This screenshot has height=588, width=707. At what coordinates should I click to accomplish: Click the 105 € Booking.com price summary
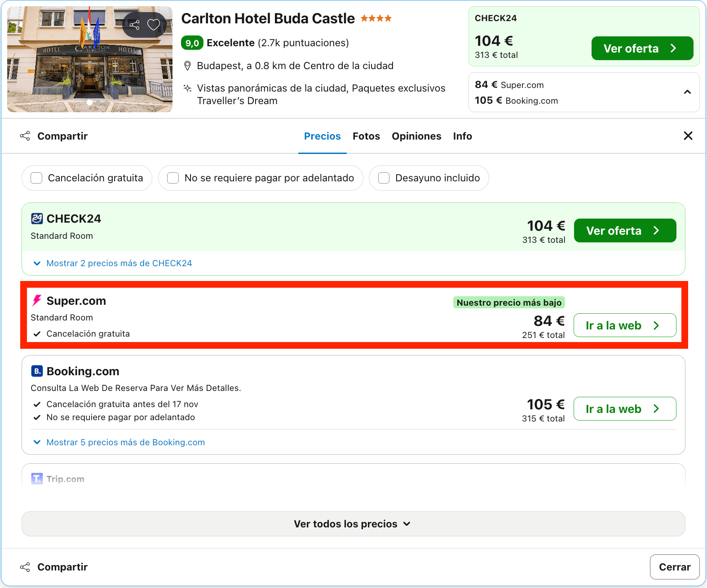point(516,101)
